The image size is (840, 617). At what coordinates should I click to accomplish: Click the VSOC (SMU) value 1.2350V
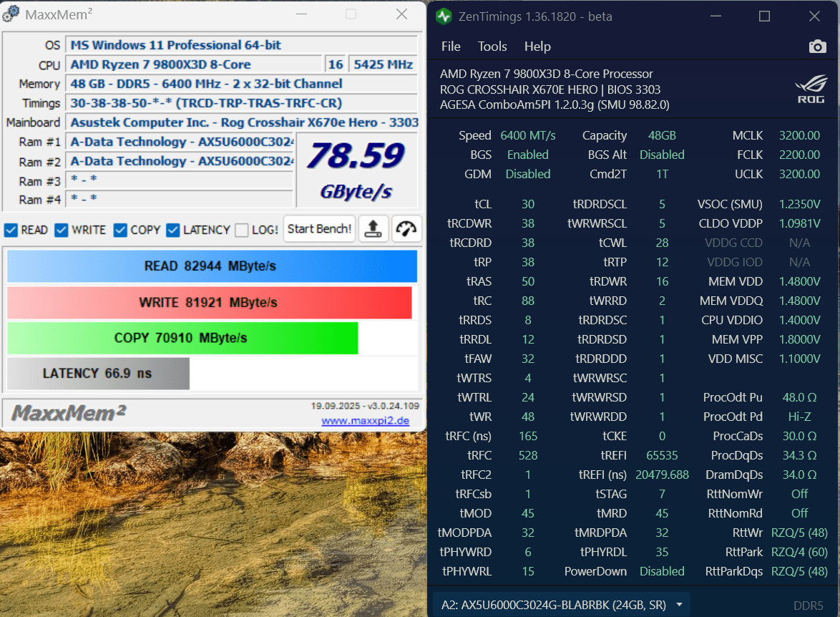[799, 204]
